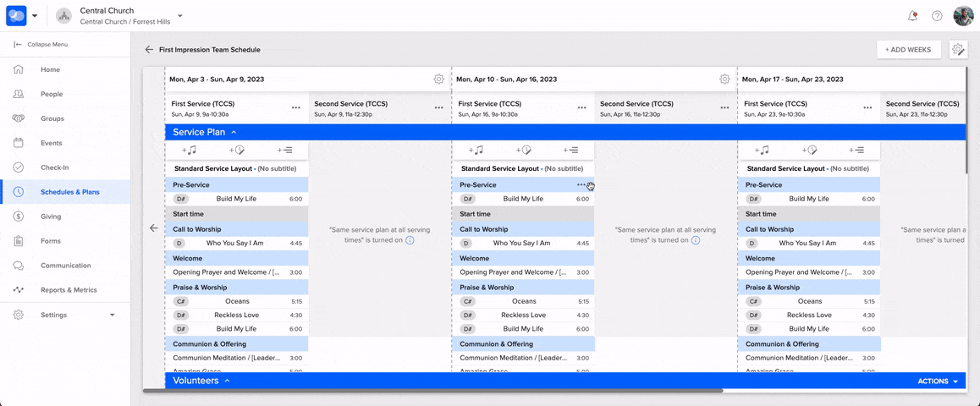Click the back arrow next to schedule title

149,50
